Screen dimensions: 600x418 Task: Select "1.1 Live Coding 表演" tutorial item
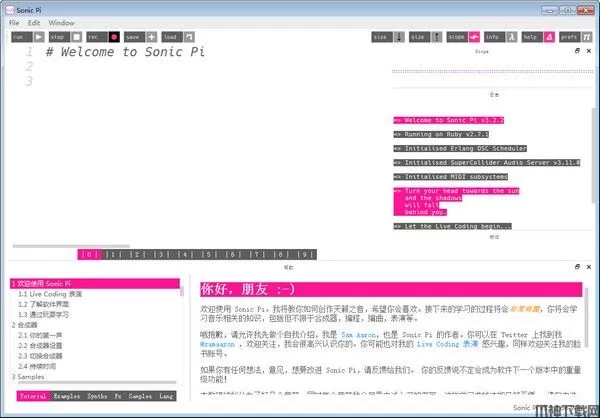tap(50, 295)
